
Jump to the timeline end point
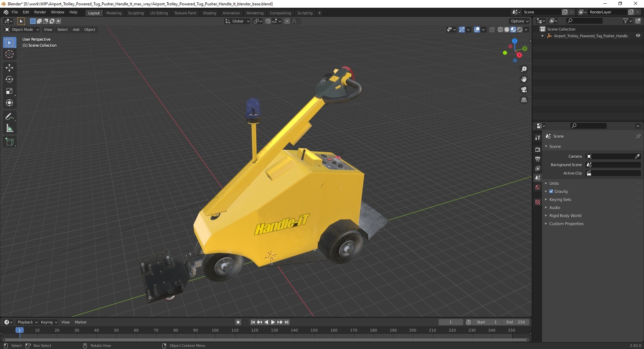286,322
